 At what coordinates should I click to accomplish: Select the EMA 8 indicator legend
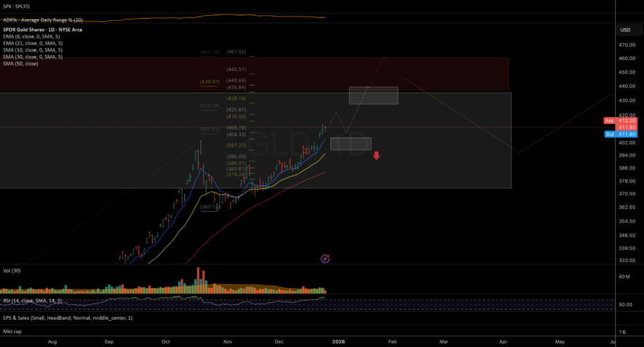click(31, 37)
